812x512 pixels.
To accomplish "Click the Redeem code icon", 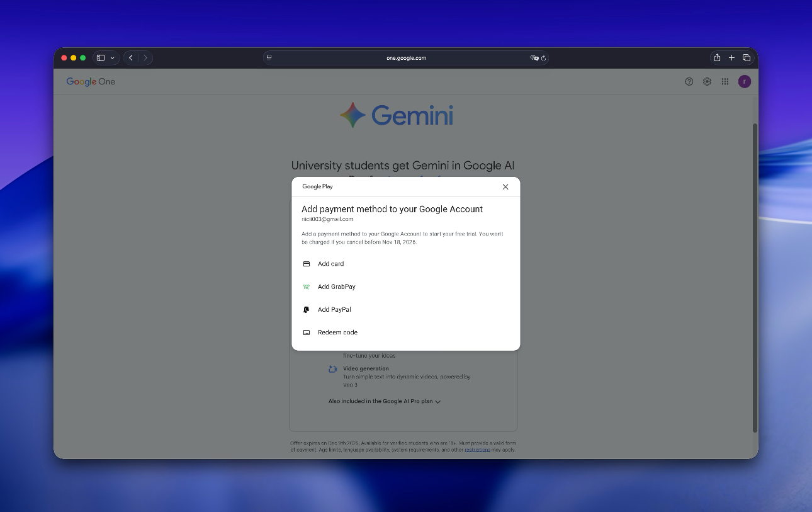I will (x=307, y=333).
